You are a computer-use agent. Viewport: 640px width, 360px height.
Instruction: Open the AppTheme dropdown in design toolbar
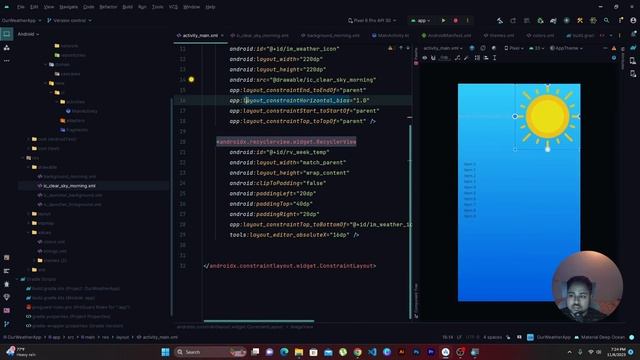coord(566,48)
